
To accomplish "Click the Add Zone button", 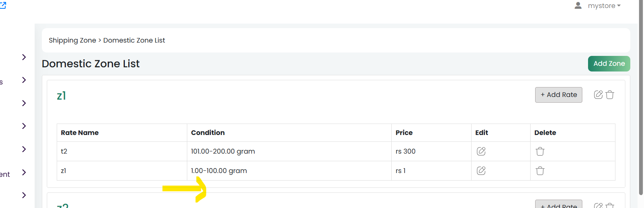I will [609, 64].
